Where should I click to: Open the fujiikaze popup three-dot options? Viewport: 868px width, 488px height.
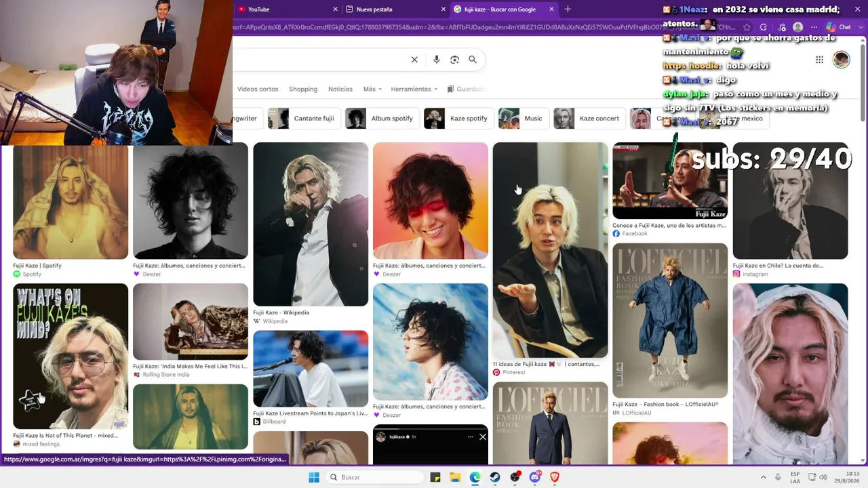(x=470, y=437)
